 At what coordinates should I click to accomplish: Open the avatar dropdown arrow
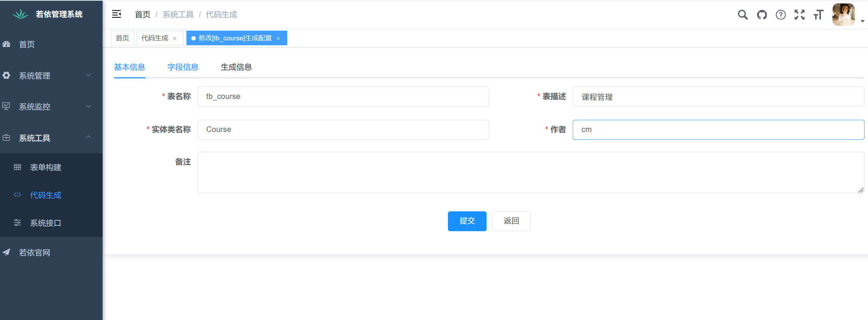[862, 21]
